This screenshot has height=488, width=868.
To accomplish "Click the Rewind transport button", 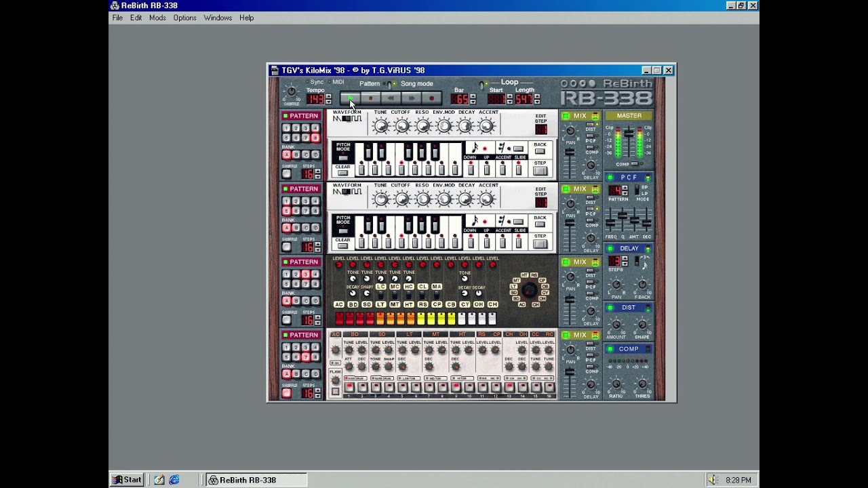I will coord(391,99).
